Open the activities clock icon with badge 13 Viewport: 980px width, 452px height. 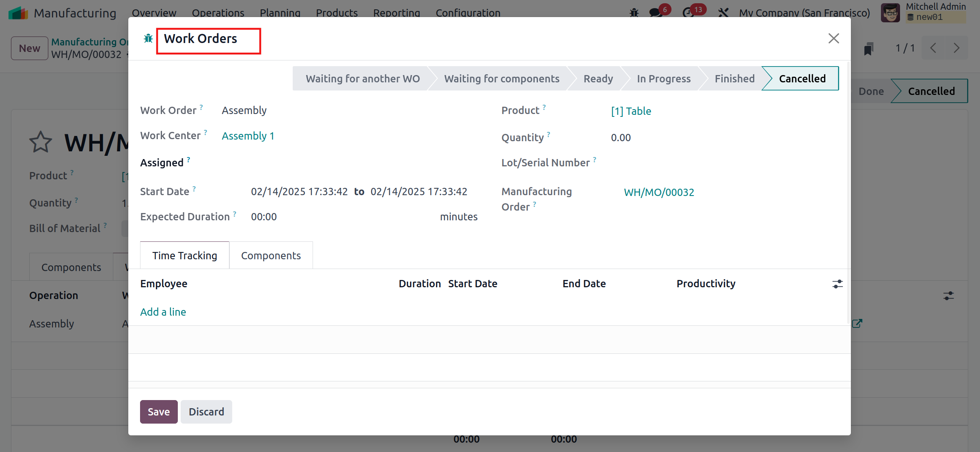(x=689, y=13)
